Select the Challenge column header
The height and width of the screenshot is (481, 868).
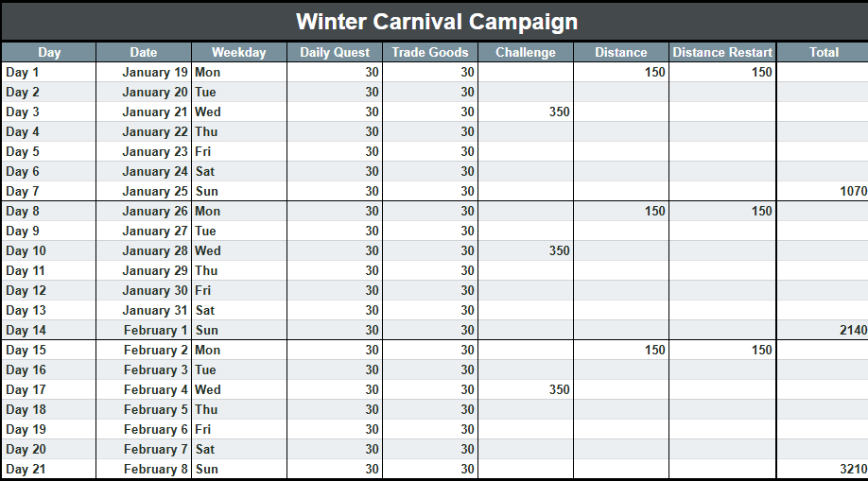[526, 52]
